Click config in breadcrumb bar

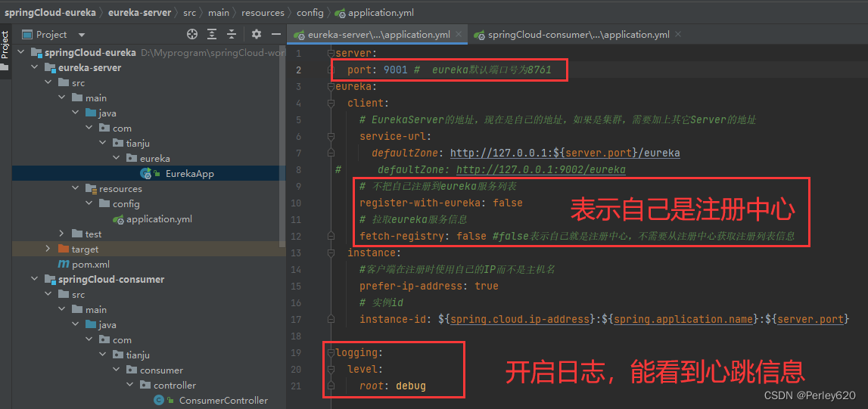tap(310, 12)
